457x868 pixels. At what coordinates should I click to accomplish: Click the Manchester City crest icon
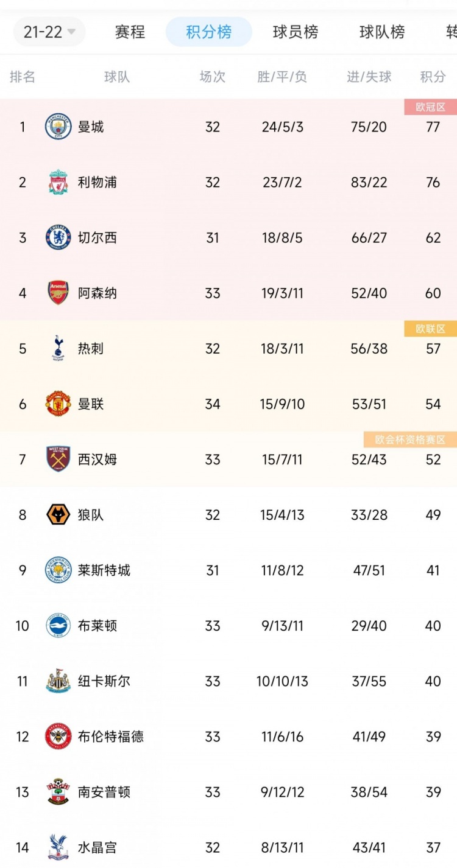point(58,127)
